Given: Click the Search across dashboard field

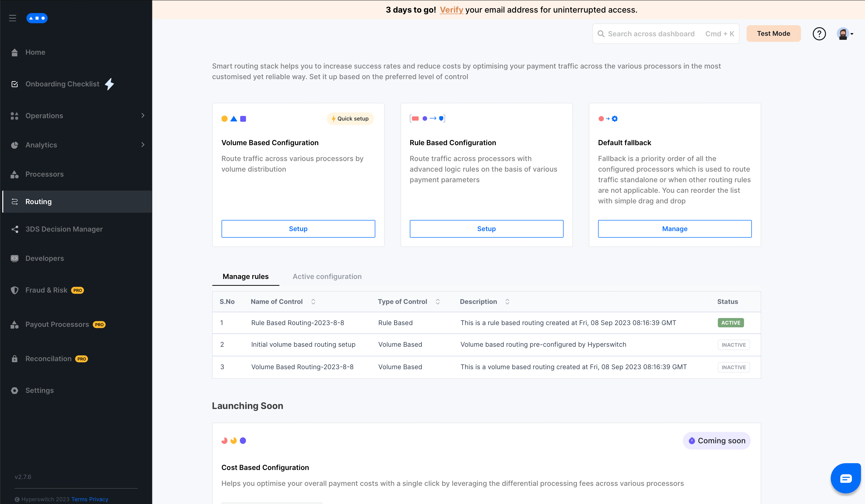Looking at the screenshot, I should 651,34.
